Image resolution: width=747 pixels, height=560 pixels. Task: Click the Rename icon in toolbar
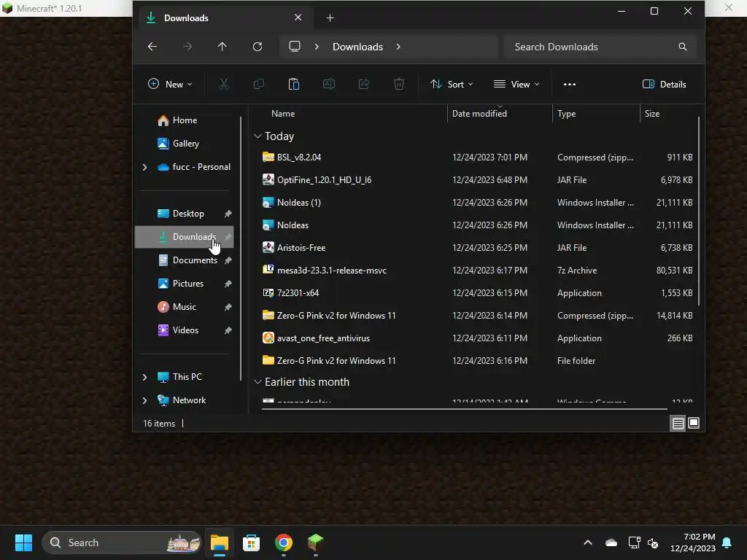pyautogui.click(x=329, y=85)
